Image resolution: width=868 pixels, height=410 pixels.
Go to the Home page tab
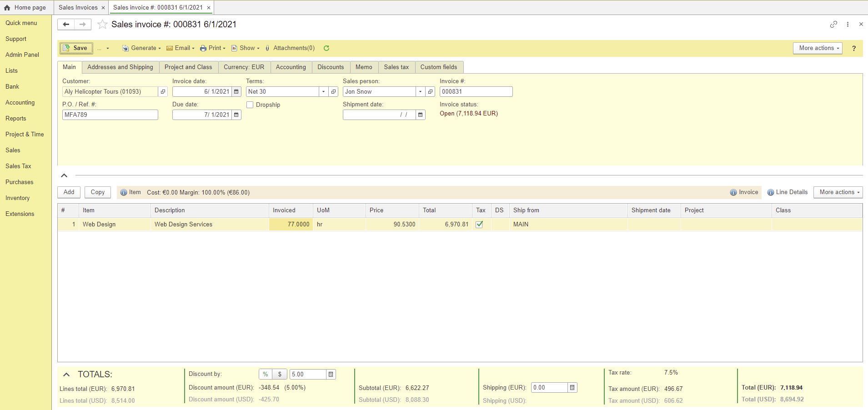(x=25, y=8)
